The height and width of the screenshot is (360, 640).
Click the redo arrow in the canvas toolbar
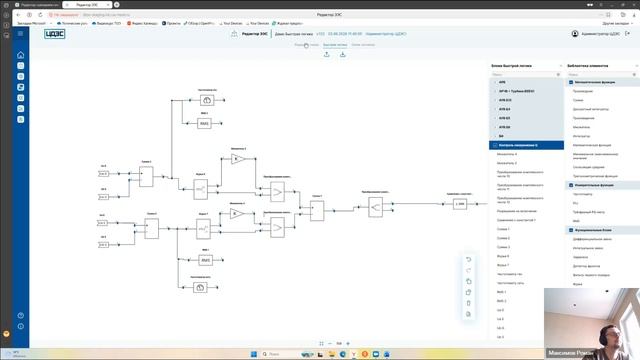click(x=469, y=270)
